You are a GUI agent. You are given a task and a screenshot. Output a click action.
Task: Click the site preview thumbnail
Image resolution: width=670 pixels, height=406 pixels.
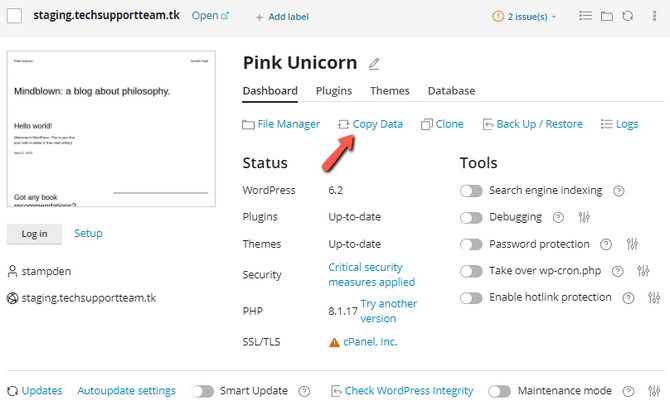112,130
